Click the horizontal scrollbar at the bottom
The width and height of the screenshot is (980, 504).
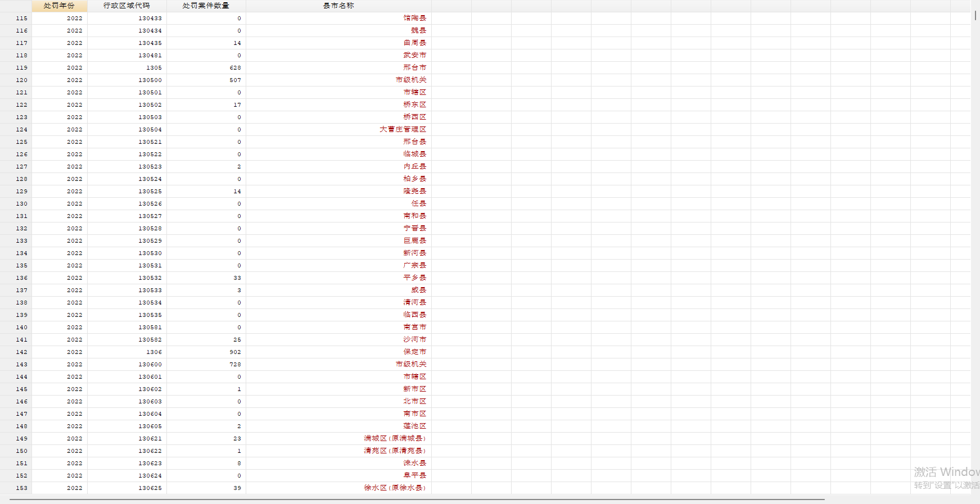pyautogui.click(x=417, y=499)
